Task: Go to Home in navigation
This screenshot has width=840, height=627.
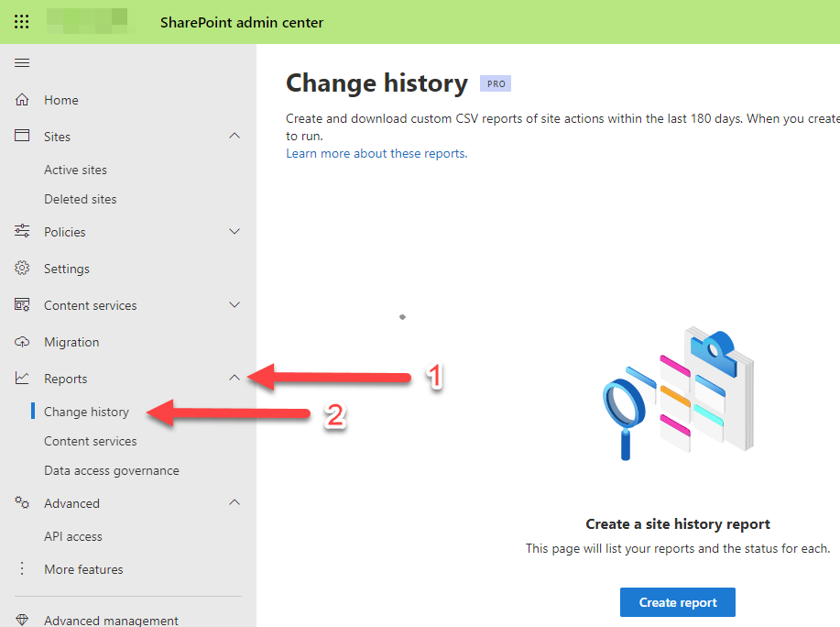Action: point(61,100)
